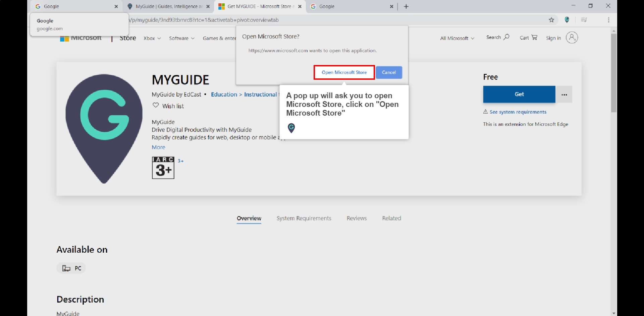Expand description with More link
Screen dimensions: 644x316
[x=158, y=147]
